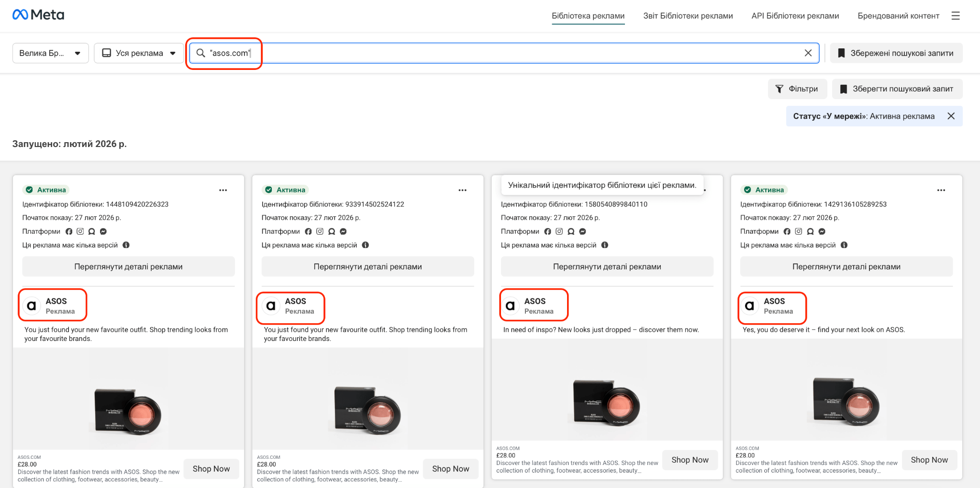This screenshot has height=488, width=980.
Task: Click versions info icon on ad 1580540899840110
Action: (x=605, y=245)
